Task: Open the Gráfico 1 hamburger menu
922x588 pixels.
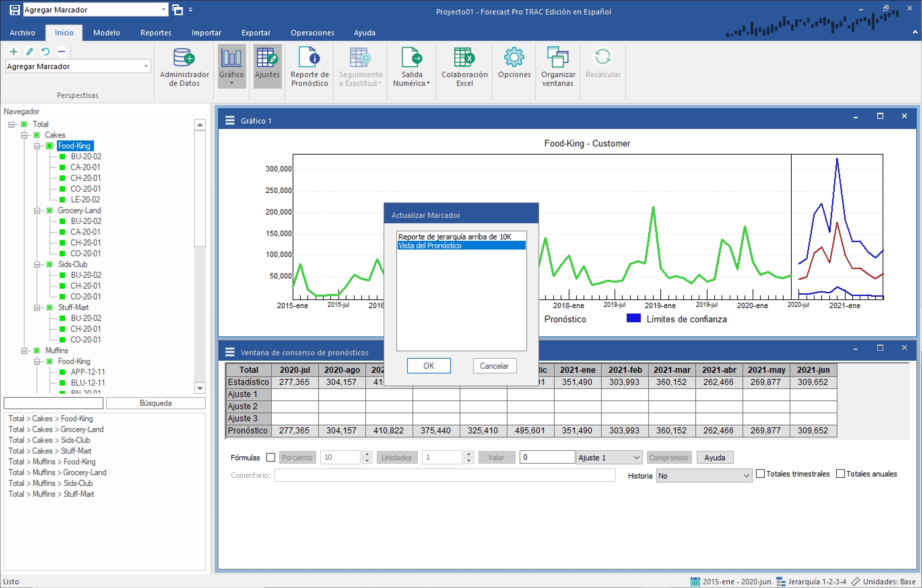Action: [230, 121]
